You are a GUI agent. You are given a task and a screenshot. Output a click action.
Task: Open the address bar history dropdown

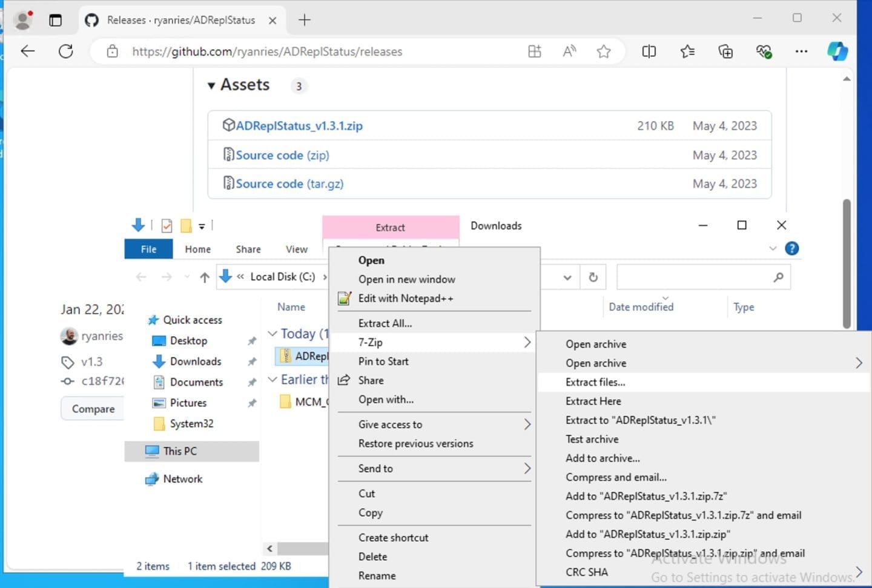(567, 277)
